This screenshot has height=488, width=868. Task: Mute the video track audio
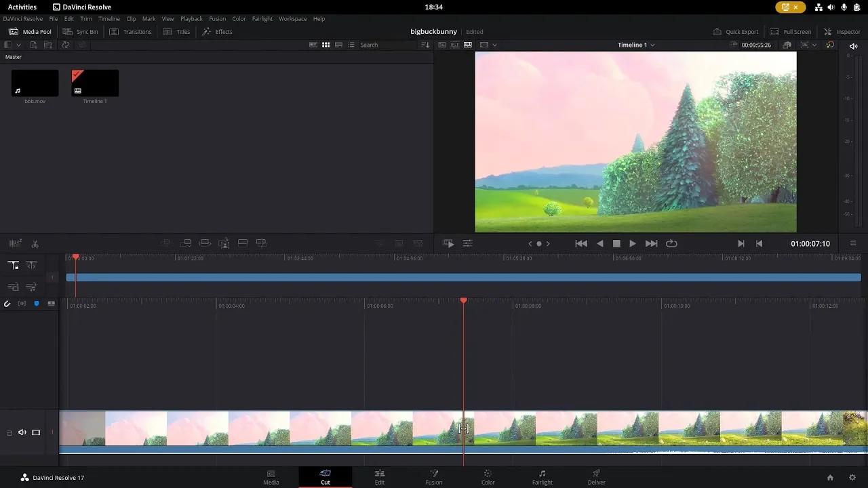[x=22, y=432]
